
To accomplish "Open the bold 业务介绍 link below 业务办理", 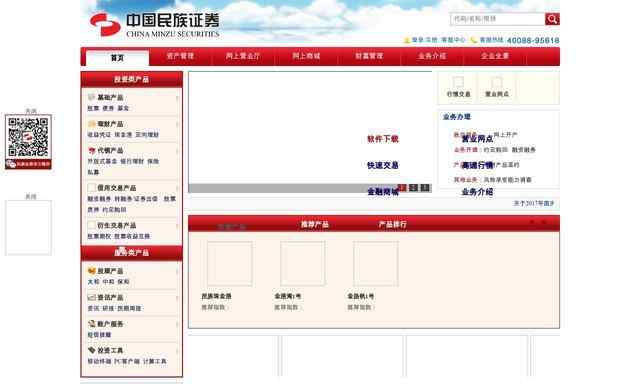I will [477, 192].
